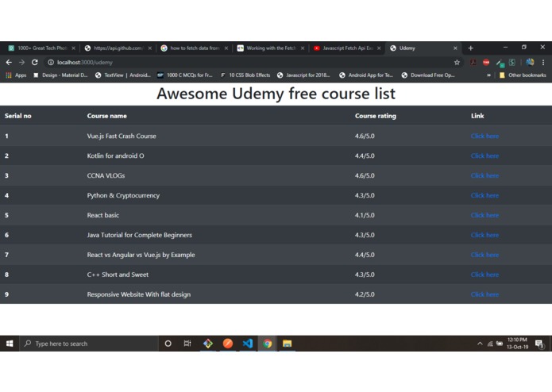Open the Other bookmarks folder
Viewport: 552px width, 392px height.
(523, 75)
